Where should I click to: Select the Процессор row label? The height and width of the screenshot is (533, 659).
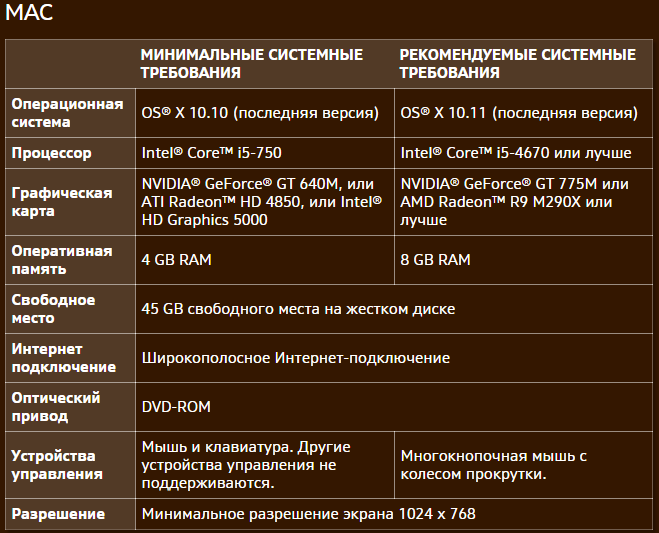[x=51, y=153]
